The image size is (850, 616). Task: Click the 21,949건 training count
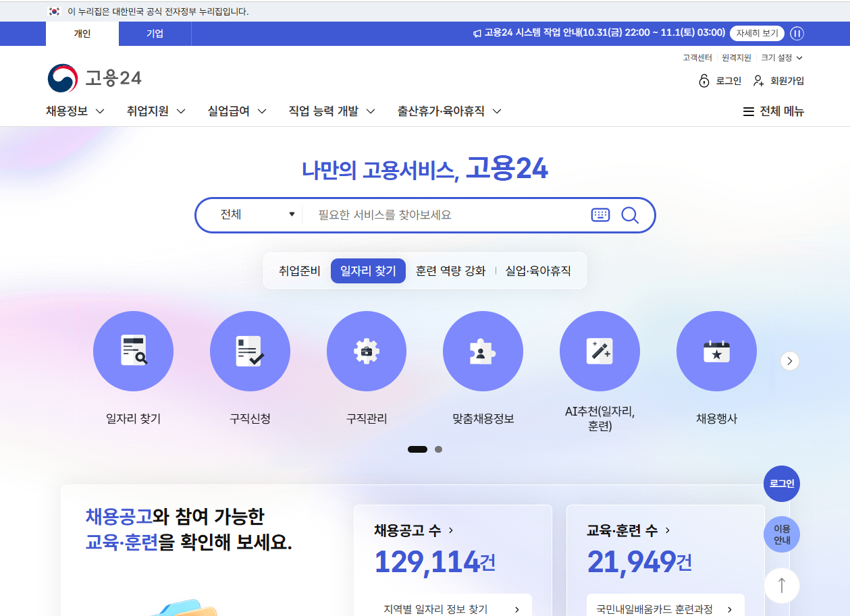(x=639, y=561)
